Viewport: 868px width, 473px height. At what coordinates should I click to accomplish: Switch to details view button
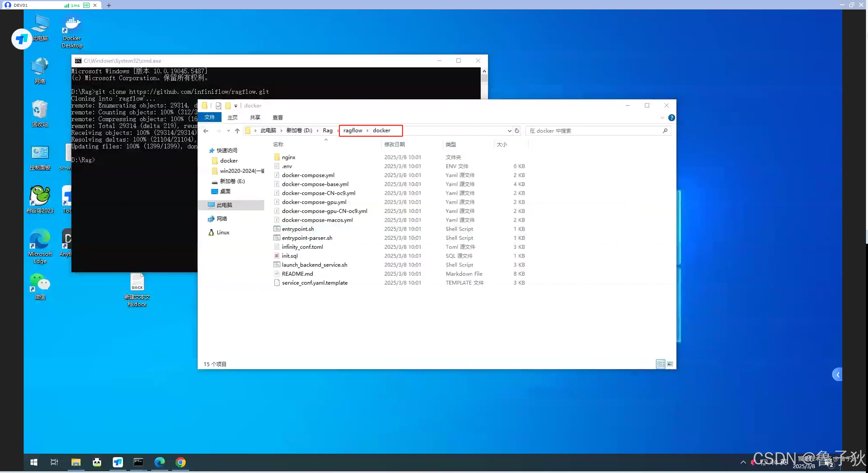pyautogui.click(x=661, y=364)
